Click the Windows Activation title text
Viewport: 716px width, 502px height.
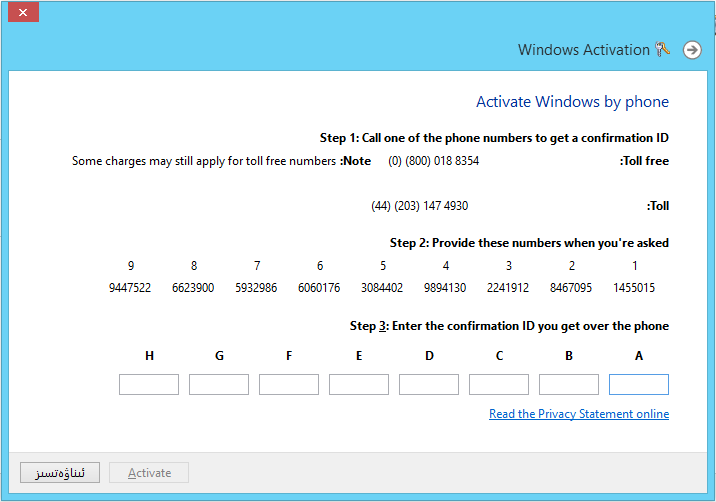(x=583, y=49)
